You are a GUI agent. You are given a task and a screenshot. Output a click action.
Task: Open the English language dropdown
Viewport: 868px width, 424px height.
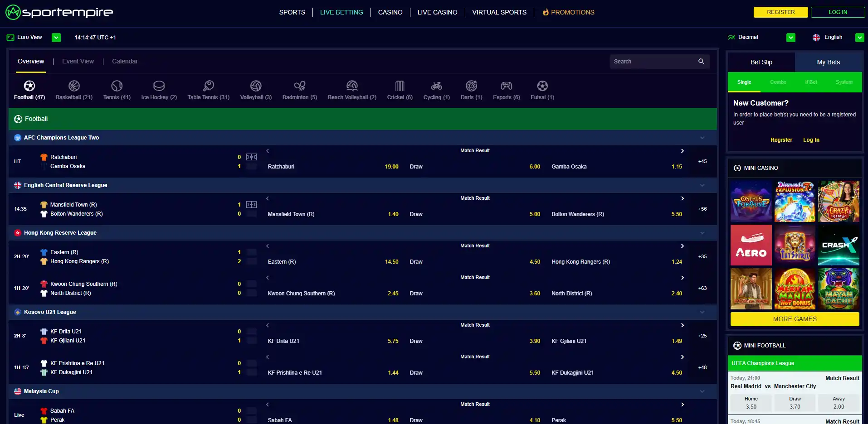(x=860, y=38)
